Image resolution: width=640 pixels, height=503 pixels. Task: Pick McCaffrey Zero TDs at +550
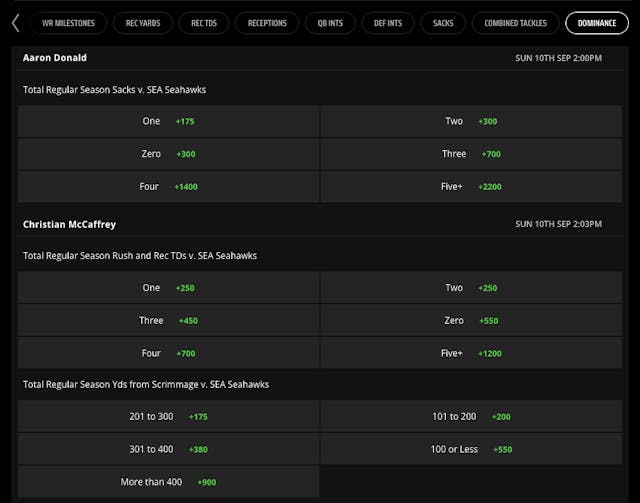click(x=471, y=320)
